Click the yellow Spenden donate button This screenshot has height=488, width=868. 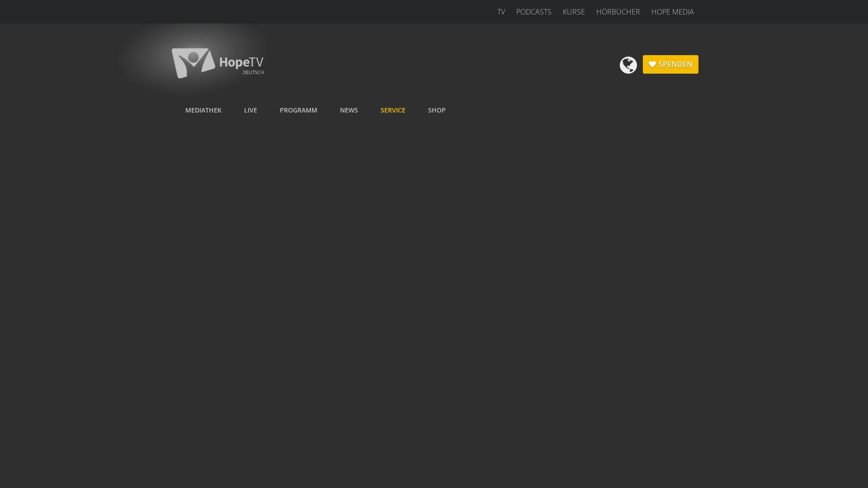pos(670,64)
